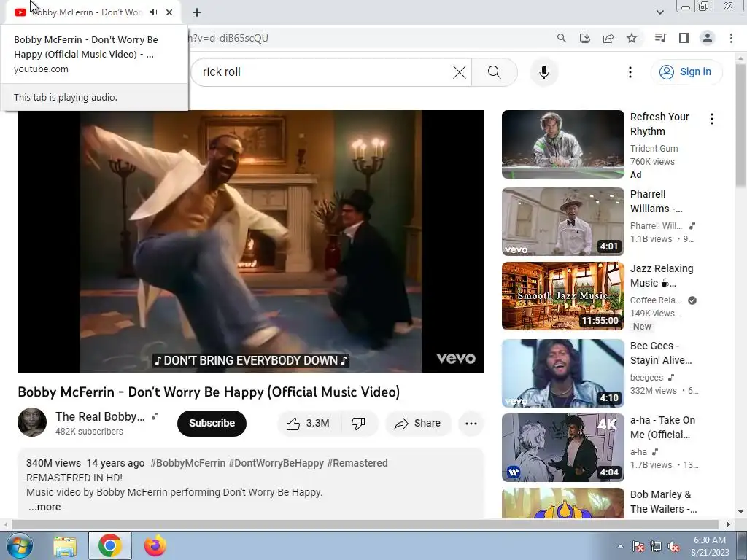
Task: Expand description with ...more
Action: (44, 507)
